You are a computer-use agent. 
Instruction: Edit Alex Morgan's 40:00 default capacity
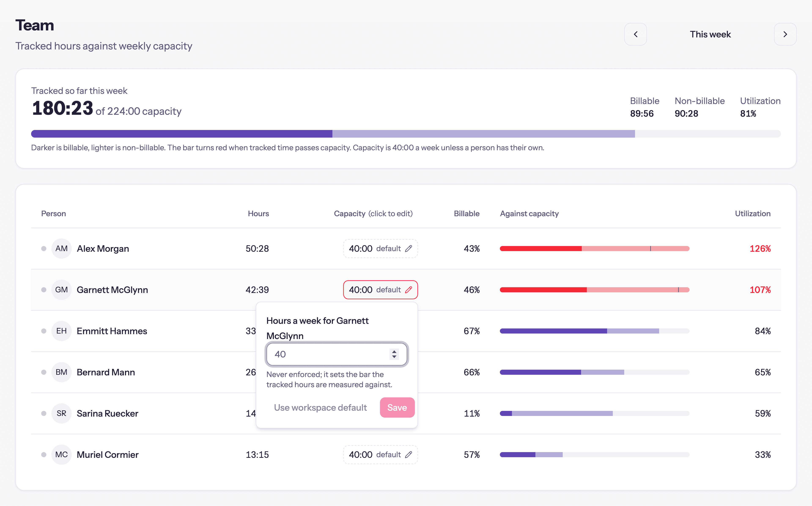tap(380, 249)
